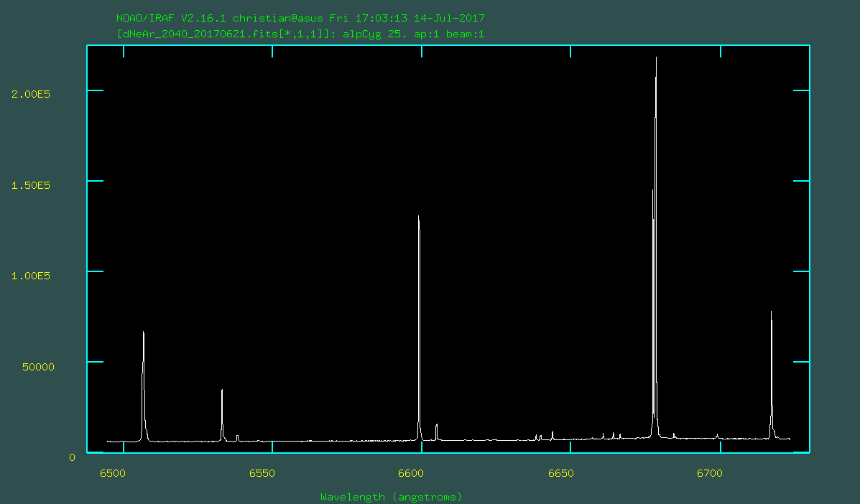Click the Wavelength (angstroms) axis title
The image size is (860, 504).
pyautogui.click(x=392, y=497)
